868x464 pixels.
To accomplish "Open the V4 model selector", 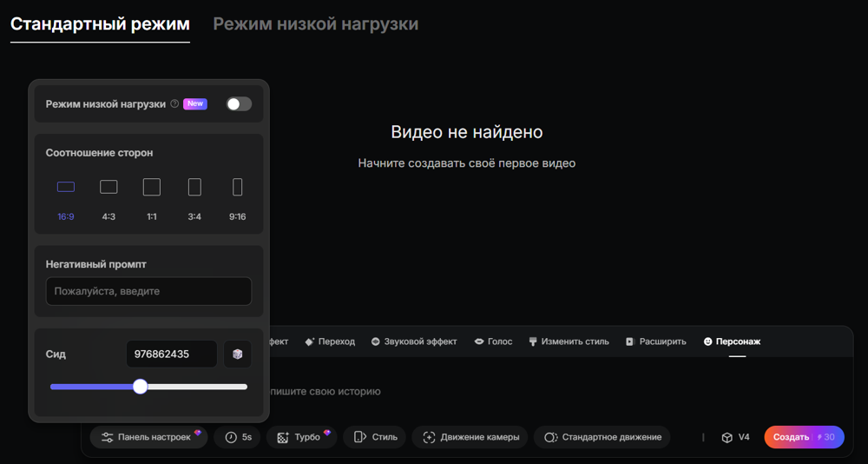I will click(735, 437).
